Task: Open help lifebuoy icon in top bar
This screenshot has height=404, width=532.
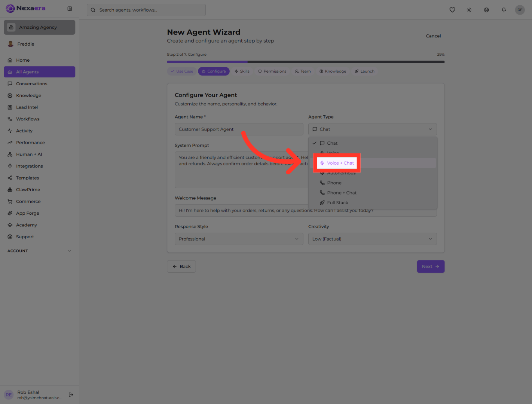Action: pyautogui.click(x=486, y=10)
